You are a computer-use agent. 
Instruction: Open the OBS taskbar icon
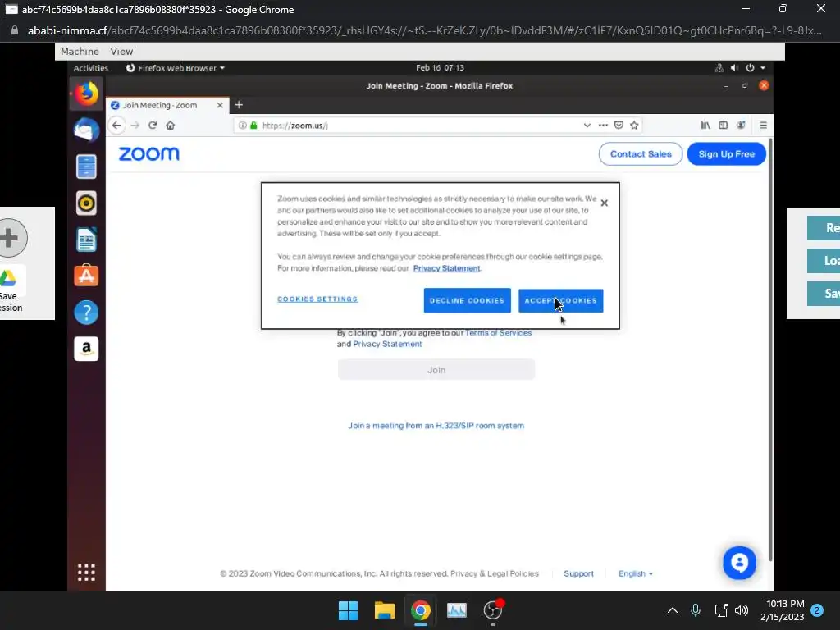tap(493, 610)
